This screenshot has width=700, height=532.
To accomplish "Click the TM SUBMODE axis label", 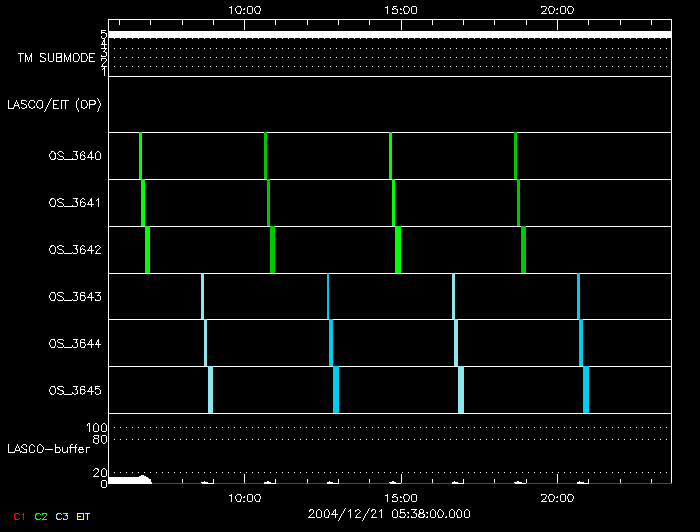I will point(56,58).
